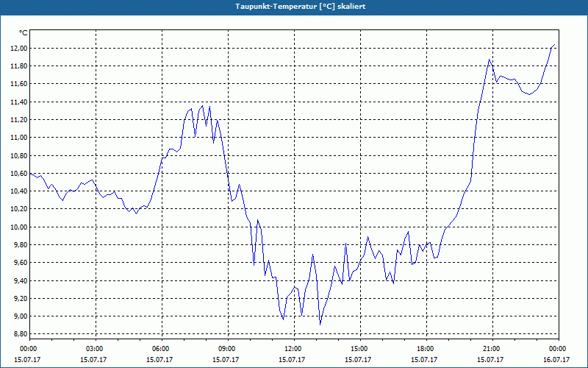Click the 10,40 temperature label
The width and height of the screenshot is (588, 368).
click(x=19, y=191)
